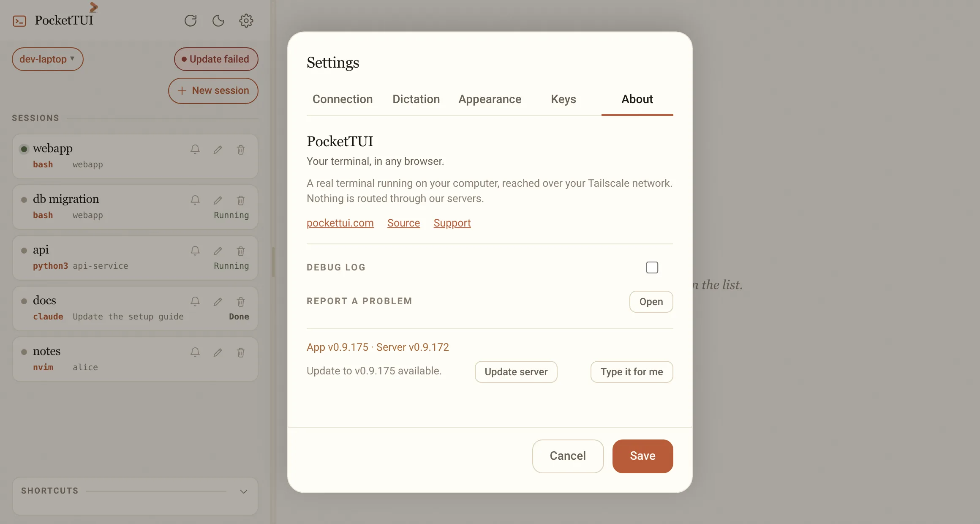The width and height of the screenshot is (980, 524).
Task: Open the Keys settings tab
Action: tap(563, 99)
